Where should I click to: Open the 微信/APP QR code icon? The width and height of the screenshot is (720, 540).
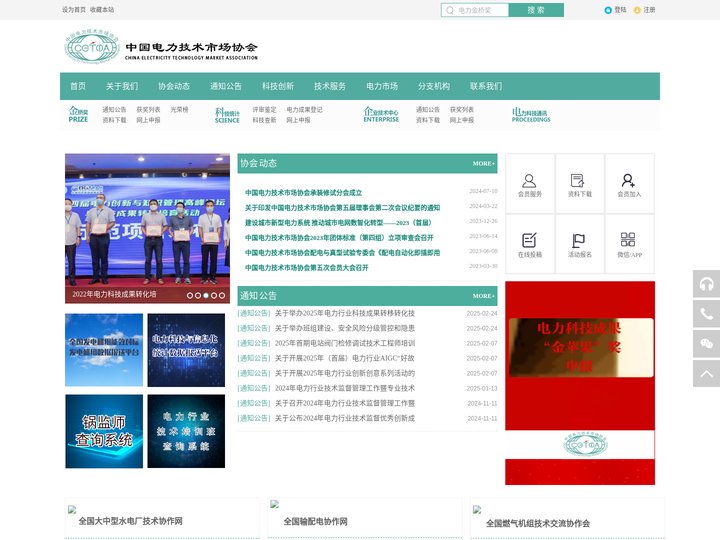tap(628, 240)
